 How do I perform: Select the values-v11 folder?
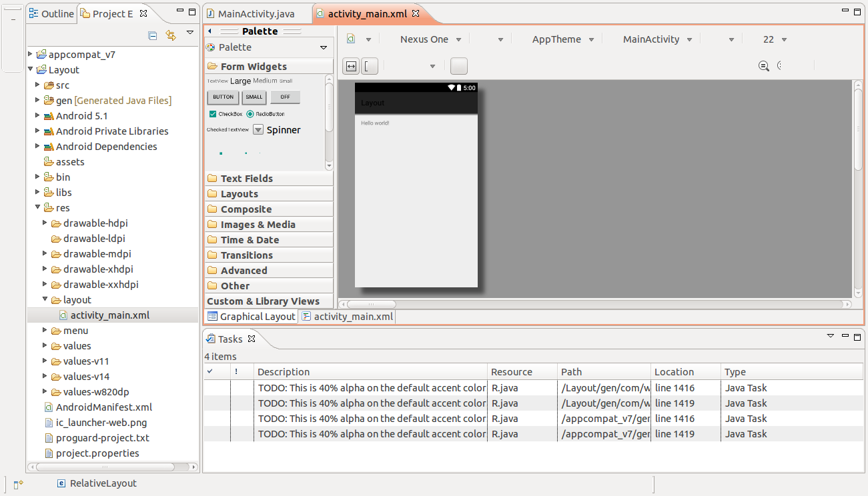pos(86,361)
